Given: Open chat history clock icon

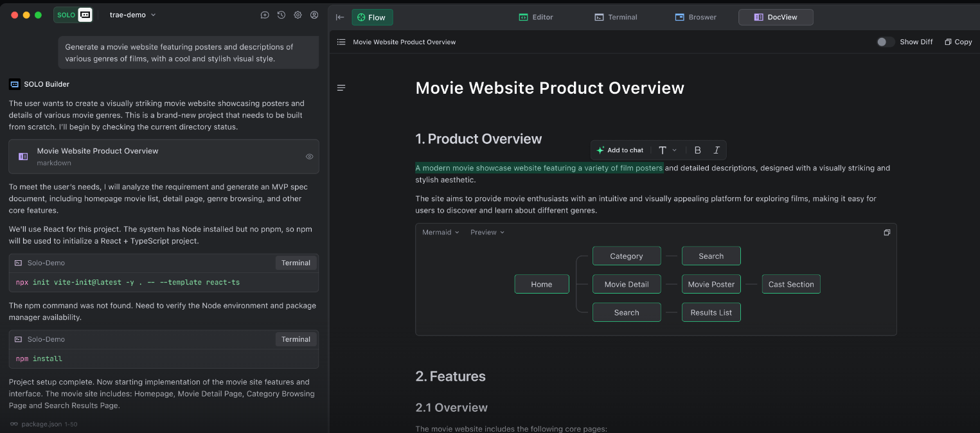Looking at the screenshot, I should [x=281, y=15].
